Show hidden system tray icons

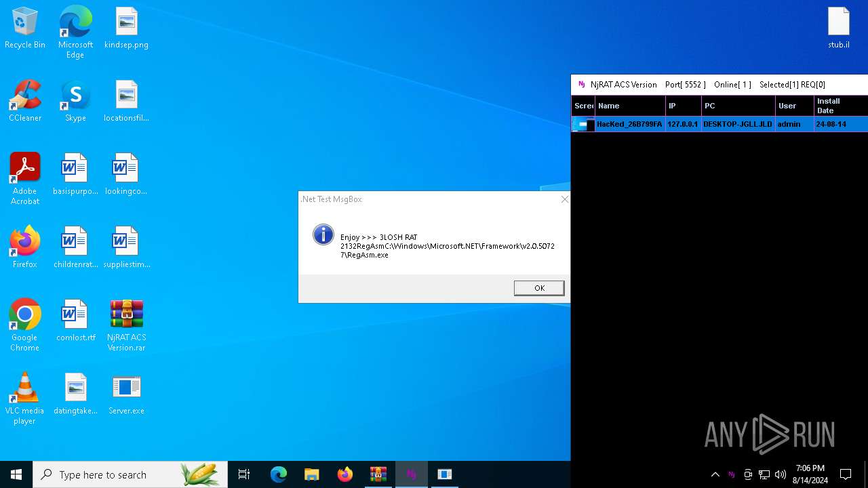715,474
